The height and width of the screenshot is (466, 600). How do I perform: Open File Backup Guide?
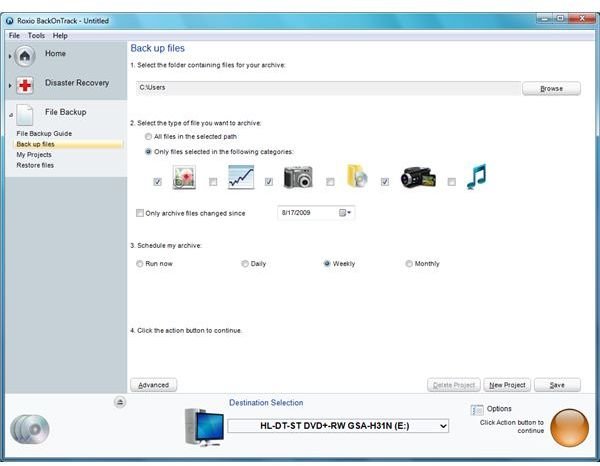[44, 134]
